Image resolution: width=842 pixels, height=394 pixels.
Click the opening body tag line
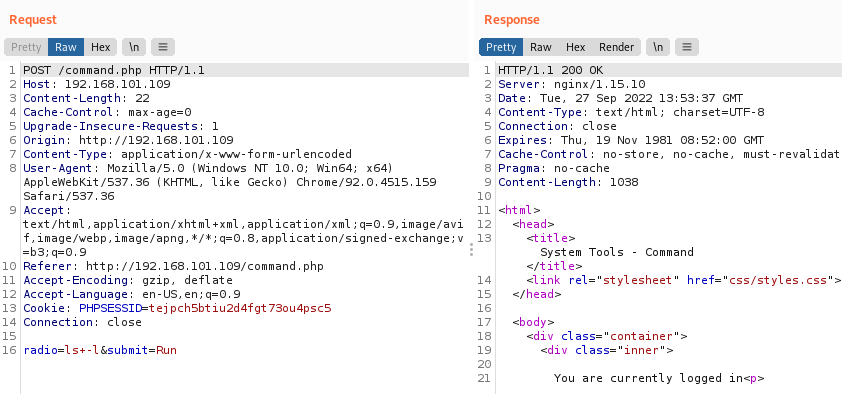[533, 322]
